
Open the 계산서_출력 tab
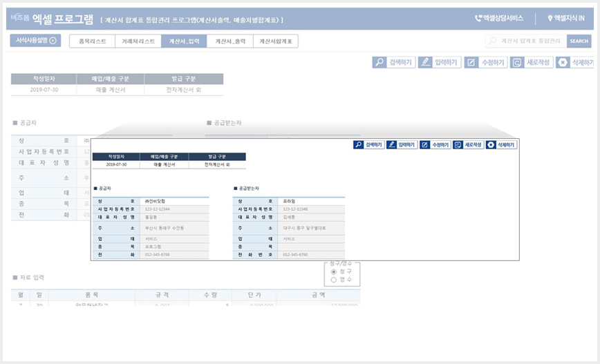(x=230, y=41)
